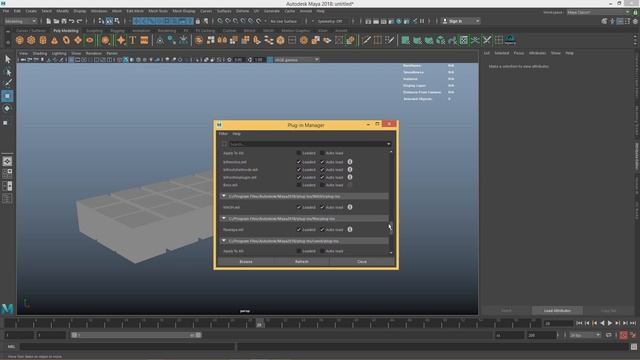Click the Close button in Plug-in Manager
Viewport: 640px width, 360px height.
click(x=362, y=261)
